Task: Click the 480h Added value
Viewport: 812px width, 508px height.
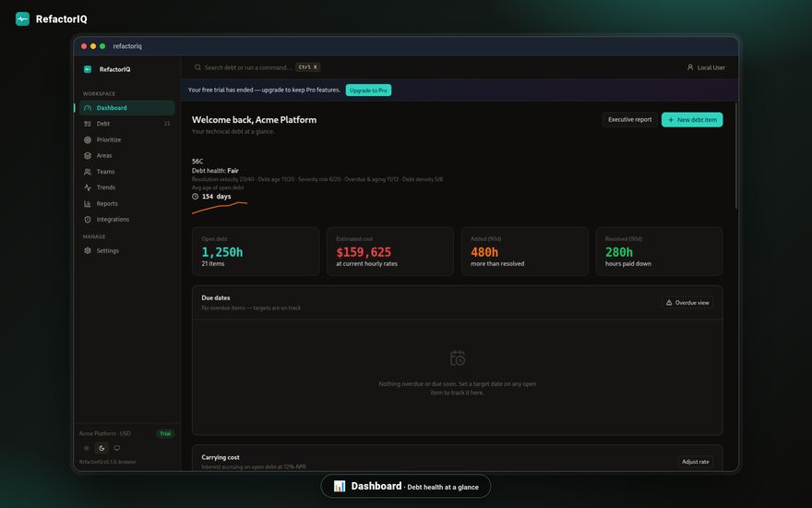Action: pos(484,252)
